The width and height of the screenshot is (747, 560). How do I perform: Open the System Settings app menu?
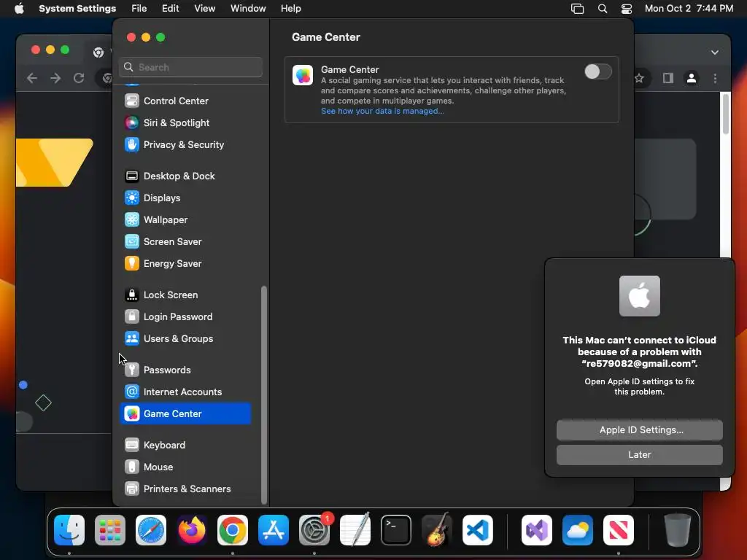tap(77, 9)
